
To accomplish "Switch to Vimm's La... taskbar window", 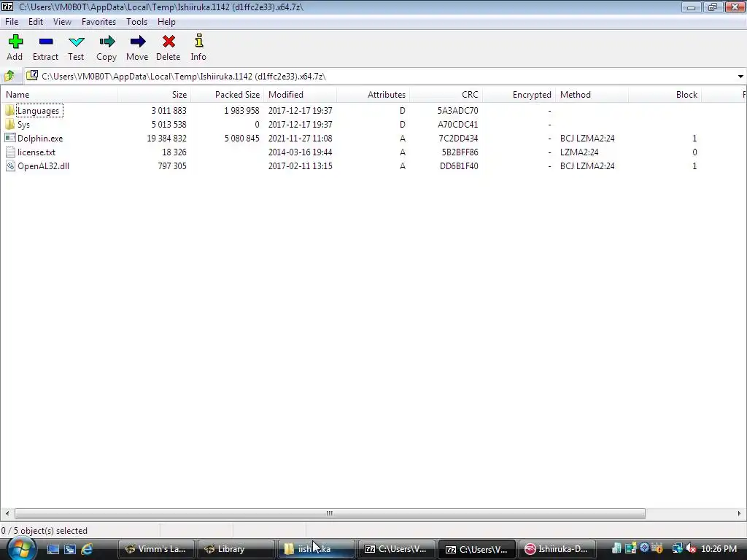I will coord(156,549).
